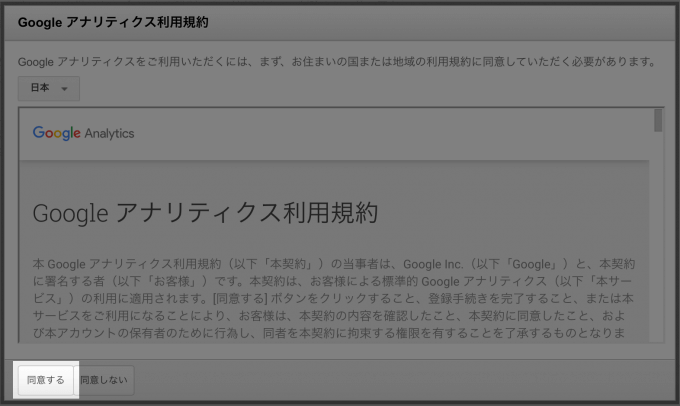Click the terms paragraph beginning 本 Google アナリティクス

tap(333, 298)
